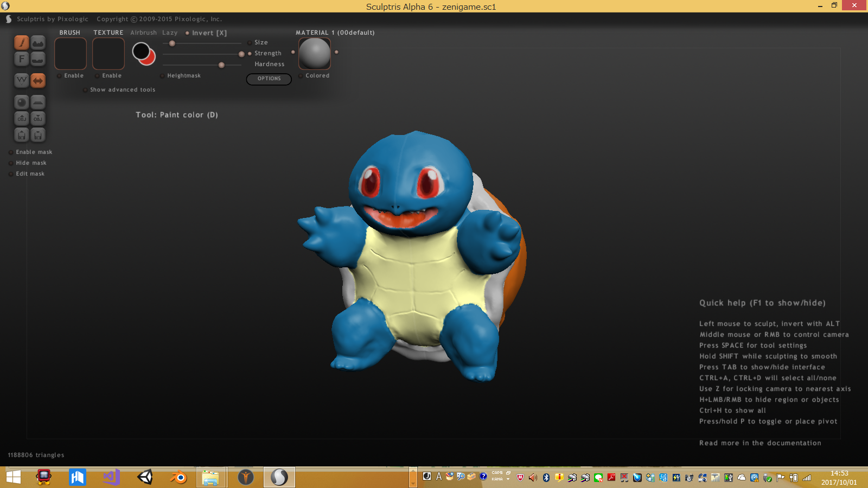Click the Action Center flag tray icon
This screenshot has width=868, height=488.
tap(781, 478)
